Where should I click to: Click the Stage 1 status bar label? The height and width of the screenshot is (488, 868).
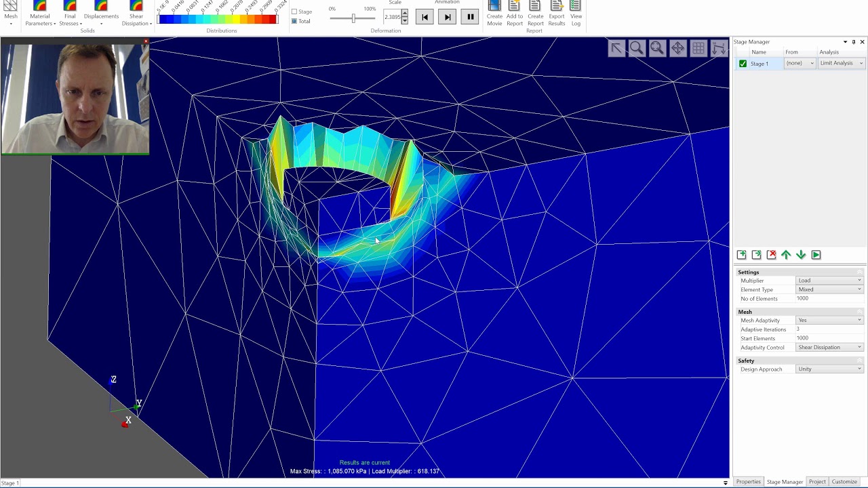coord(10,483)
